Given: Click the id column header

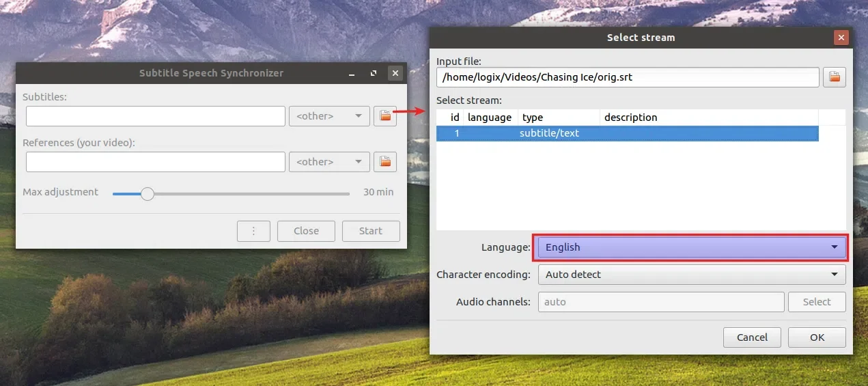Looking at the screenshot, I should point(450,118).
